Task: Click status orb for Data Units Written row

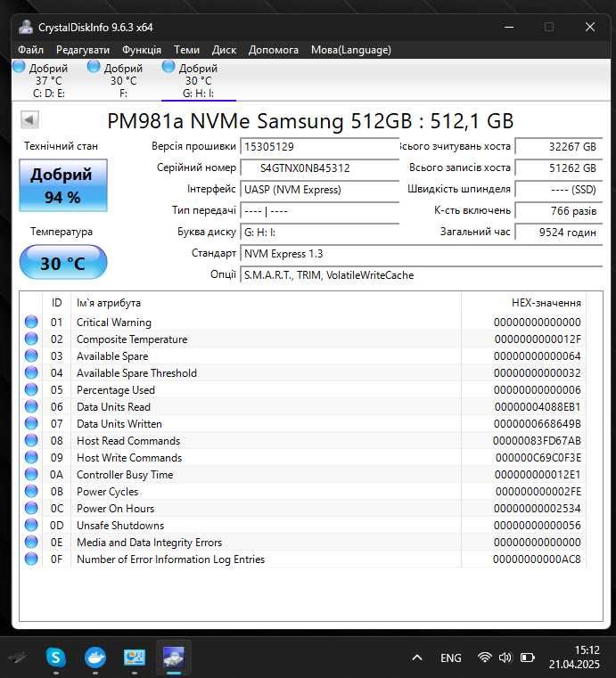Action: [31, 423]
